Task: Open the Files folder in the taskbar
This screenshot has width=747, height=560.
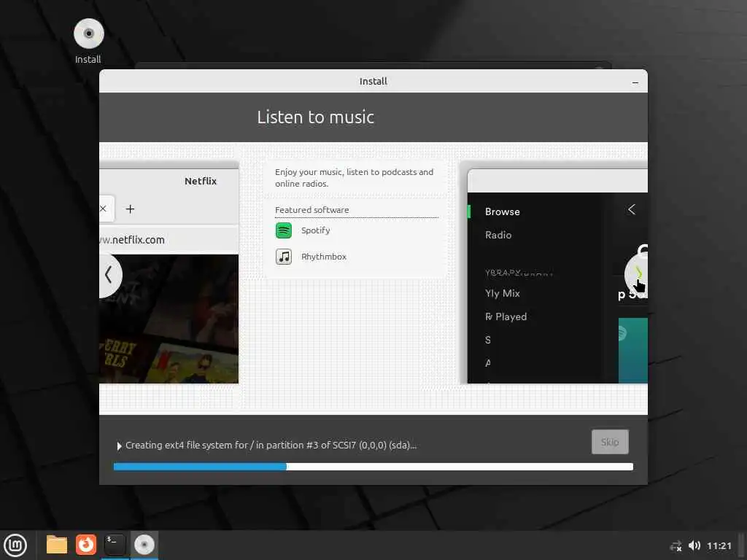Action: click(57, 545)
